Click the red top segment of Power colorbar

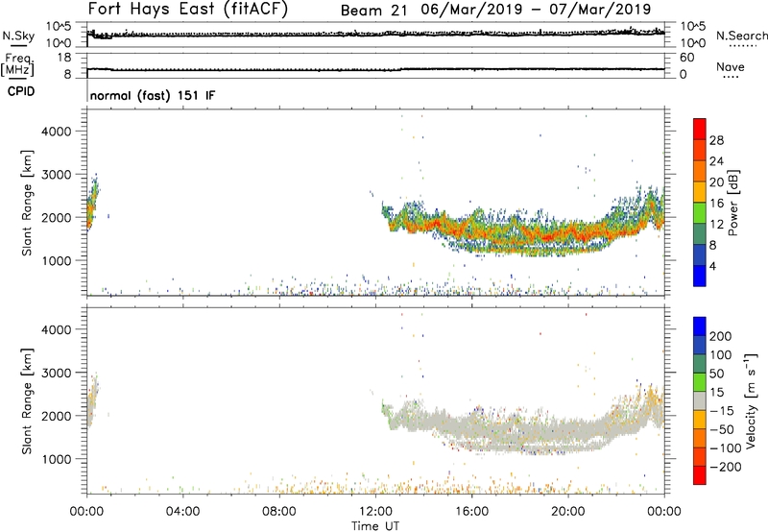[x=700, y=129]
